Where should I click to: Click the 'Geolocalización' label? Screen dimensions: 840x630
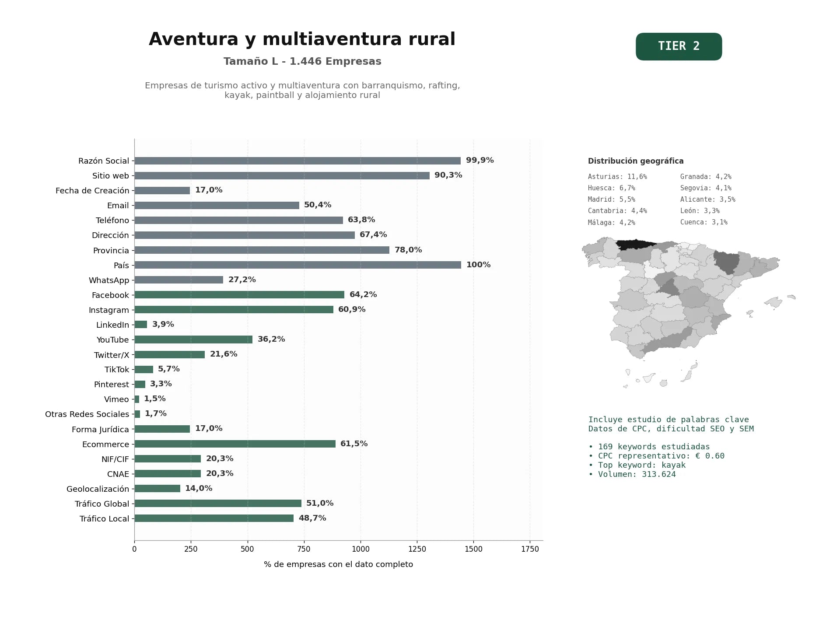[x=98, y=489]
